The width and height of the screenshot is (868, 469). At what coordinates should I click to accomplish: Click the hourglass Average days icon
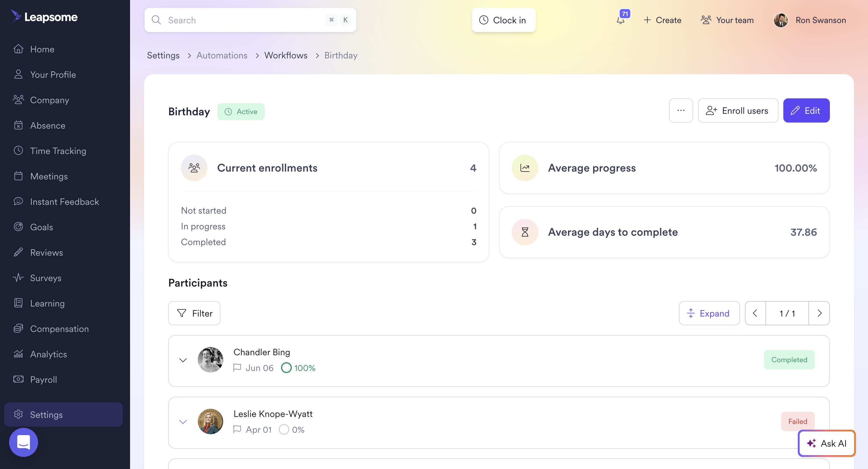point(525,232)
